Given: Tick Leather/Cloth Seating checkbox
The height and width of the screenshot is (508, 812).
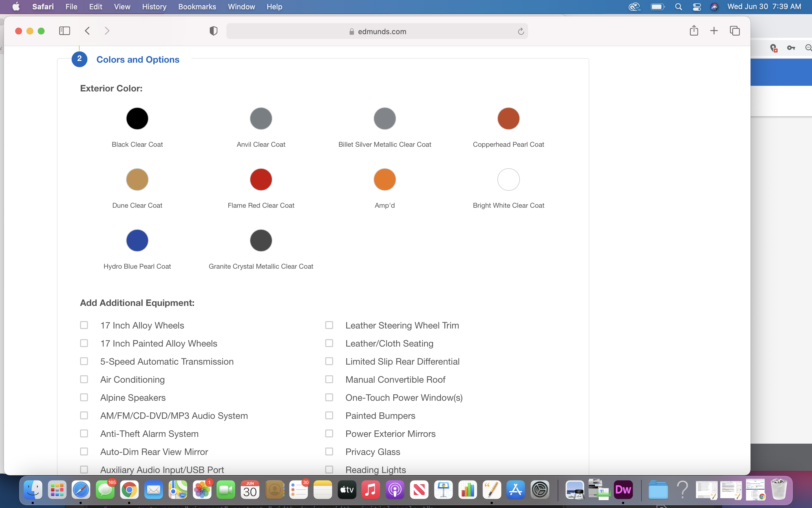Looking at the screenshot, I should pos(329,343).
